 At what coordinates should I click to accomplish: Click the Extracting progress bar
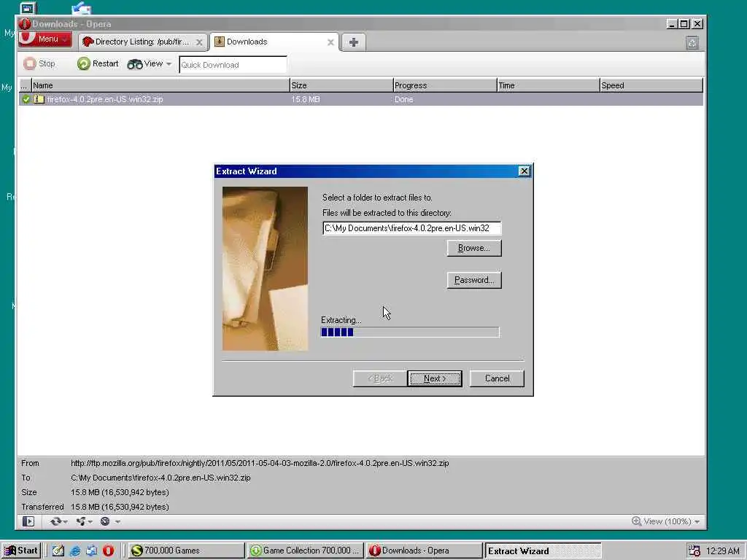point(410,332)
